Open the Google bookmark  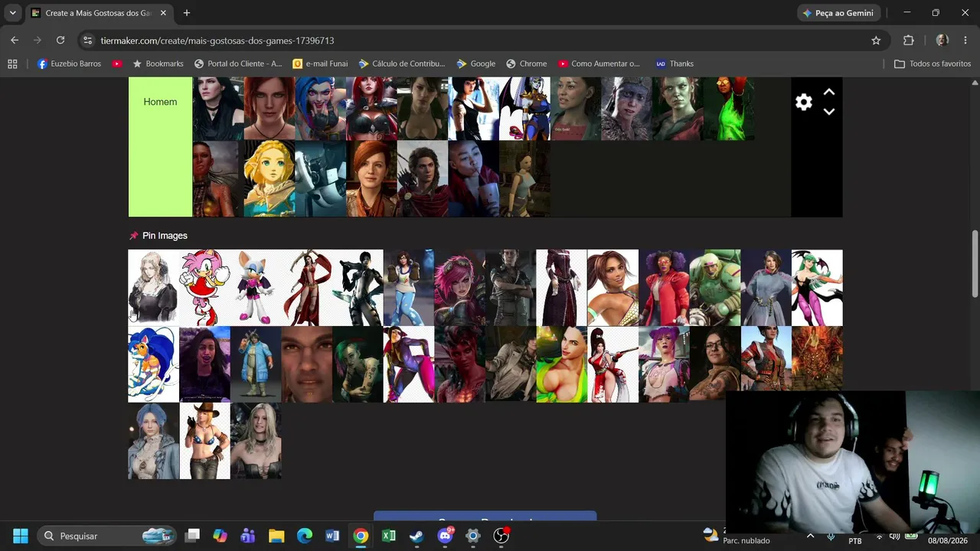coord(476,64)
